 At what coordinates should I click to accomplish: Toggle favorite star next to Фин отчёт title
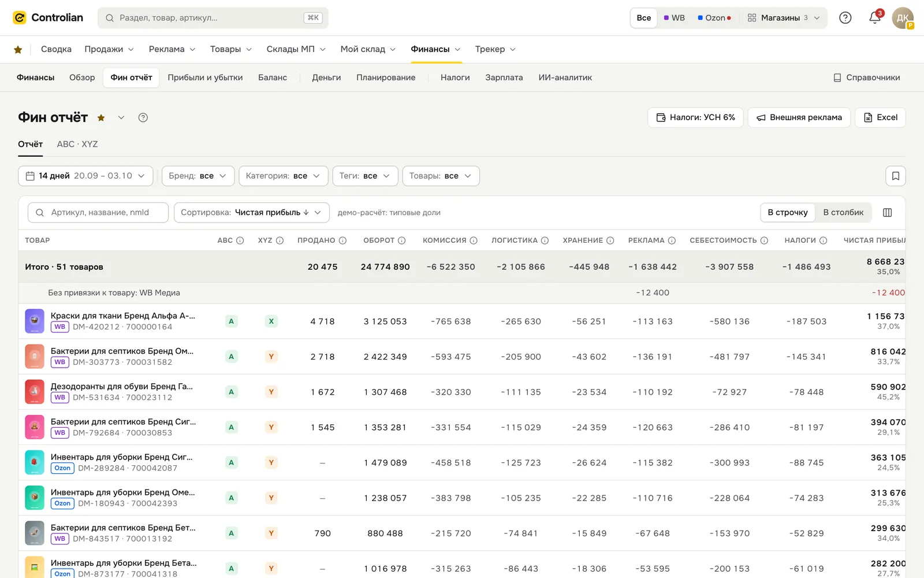101,118
